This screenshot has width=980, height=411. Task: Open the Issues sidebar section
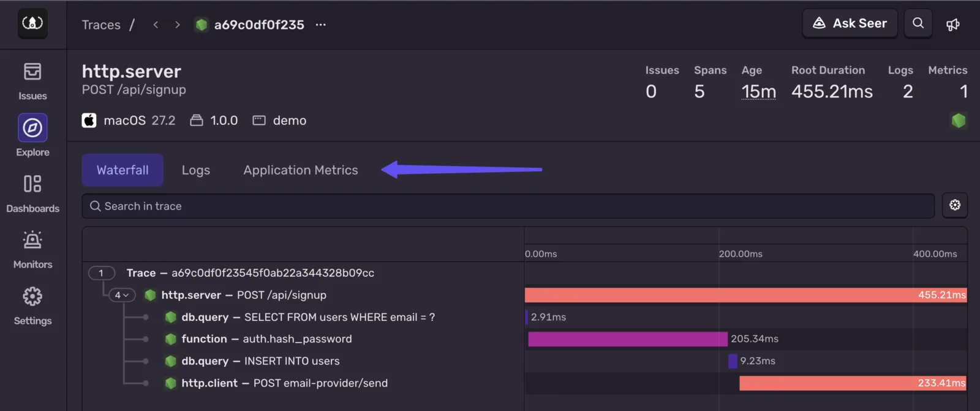(x=32, y=81)
